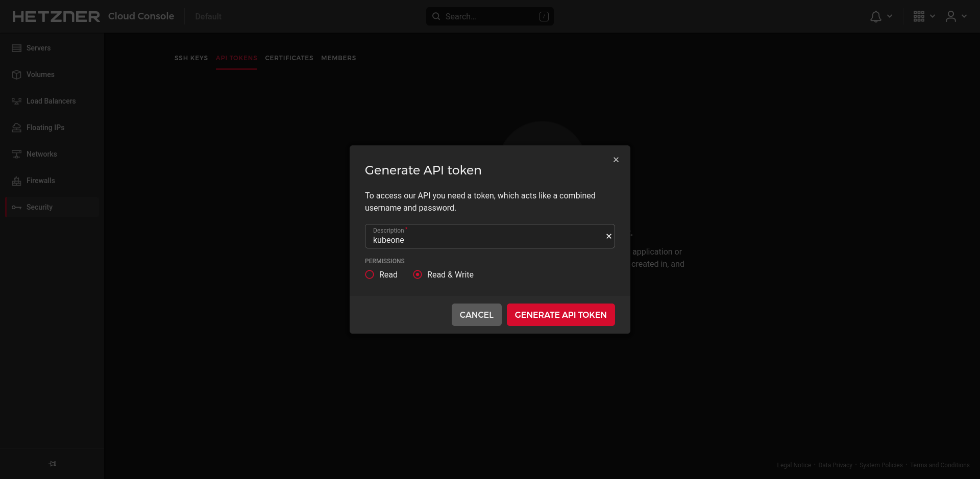Select the Read & Write radio button

(x=418, y=274)
